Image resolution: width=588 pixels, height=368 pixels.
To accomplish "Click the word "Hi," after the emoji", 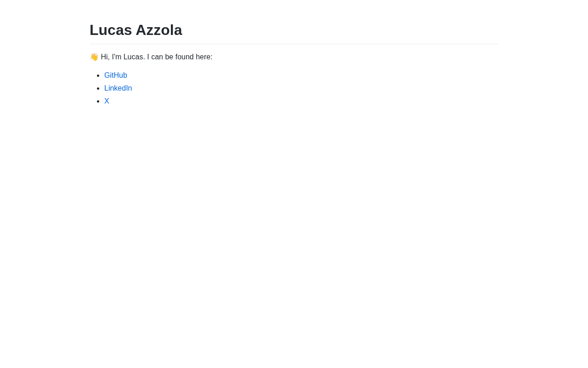I will click(x=106, y=57).
